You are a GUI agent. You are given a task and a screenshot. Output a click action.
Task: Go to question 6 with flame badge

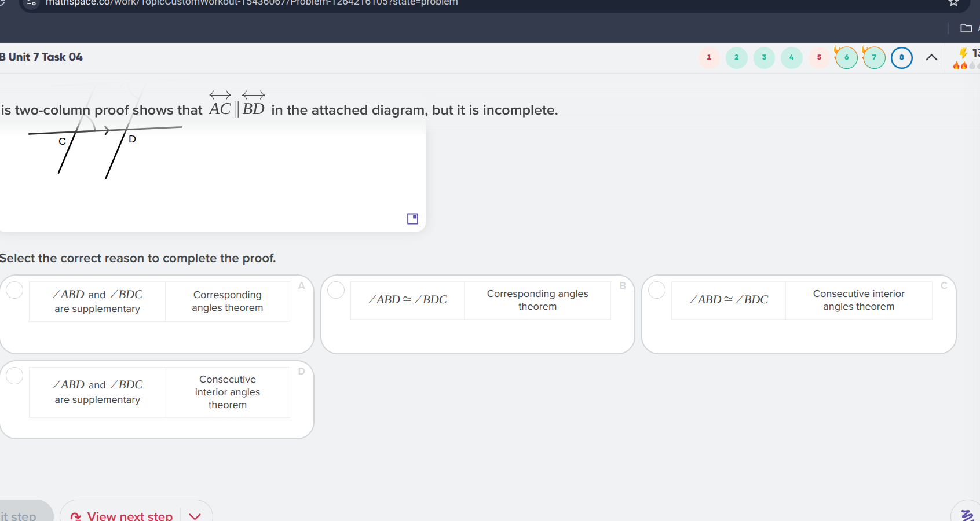click(846, 58)
